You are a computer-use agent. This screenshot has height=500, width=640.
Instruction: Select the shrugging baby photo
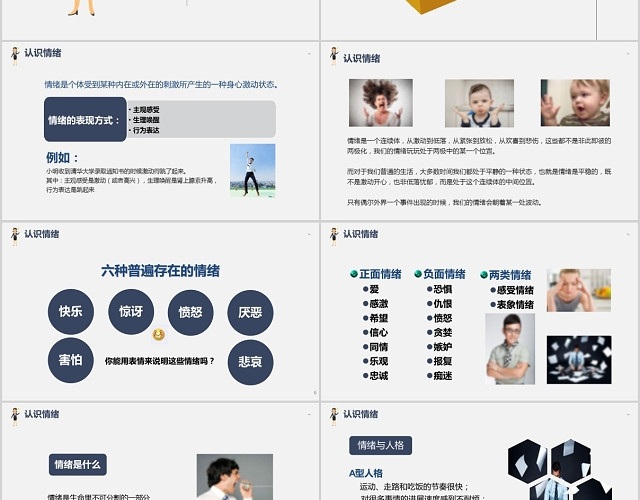[x=479, y=103]
